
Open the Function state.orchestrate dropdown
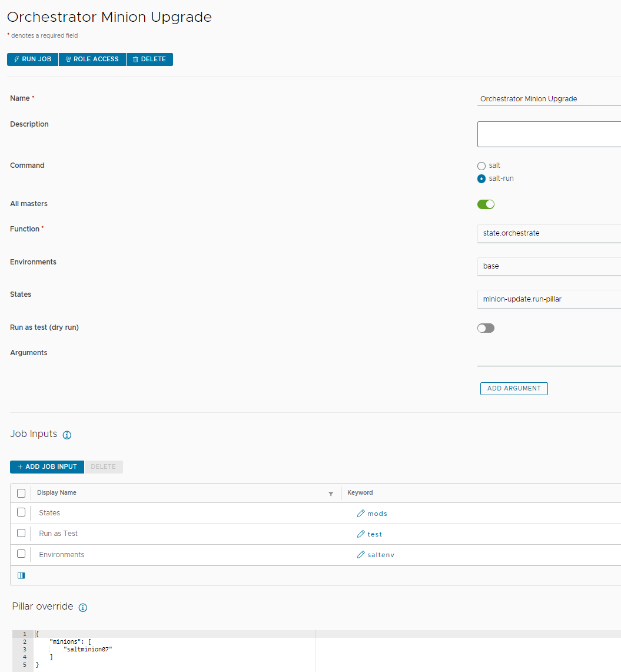(x=549, y=234)
